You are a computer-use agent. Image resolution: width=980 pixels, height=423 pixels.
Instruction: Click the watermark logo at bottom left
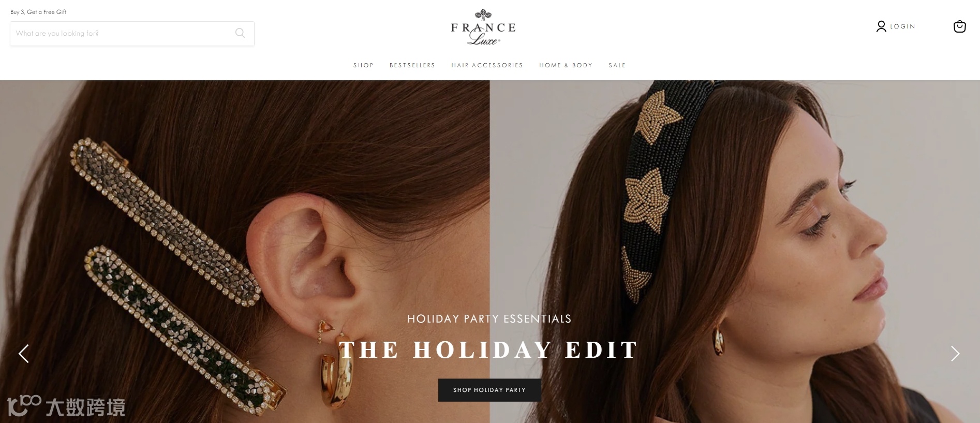66,406
